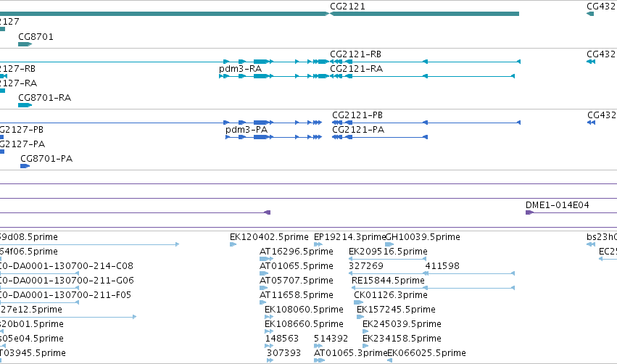Image resolution: width=617 pixels, height=364 pixels.
Task: Open the pdm3-PA protein label
Action: coord(247,130)
